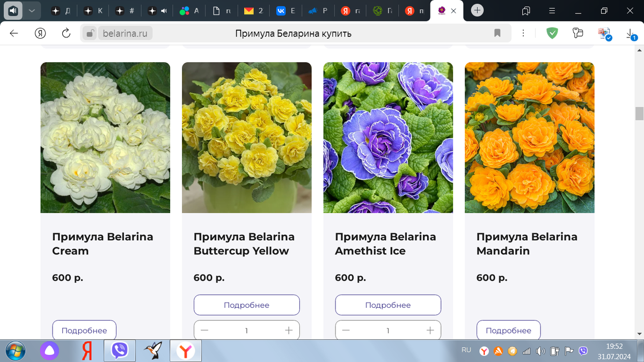
Task: Go back to the previous page
Action: [14, 33]
